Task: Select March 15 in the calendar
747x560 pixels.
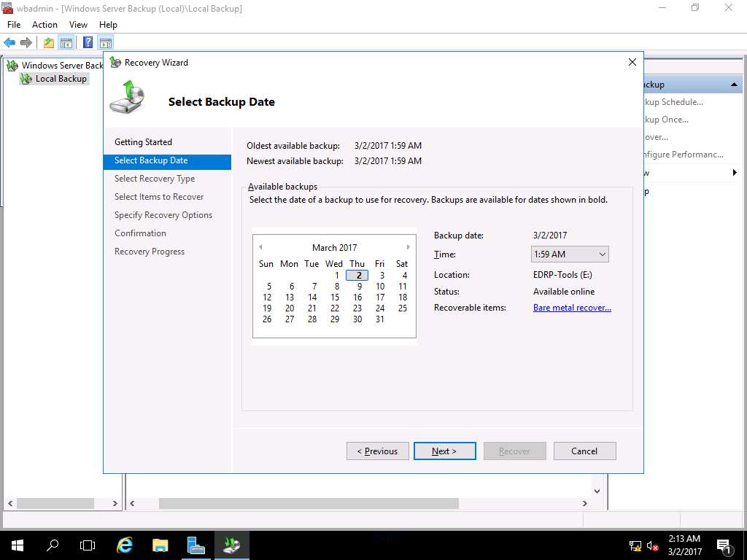Action: 335,297
